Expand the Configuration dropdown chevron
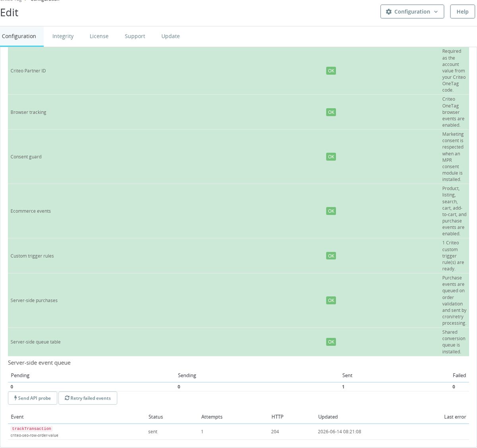Viewport: 477px width, 448px height. coord(436,12)
